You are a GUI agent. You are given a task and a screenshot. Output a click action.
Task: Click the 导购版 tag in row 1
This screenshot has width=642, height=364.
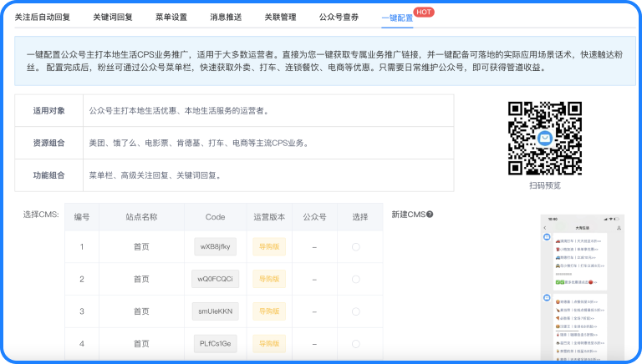[x=269, y=247]
